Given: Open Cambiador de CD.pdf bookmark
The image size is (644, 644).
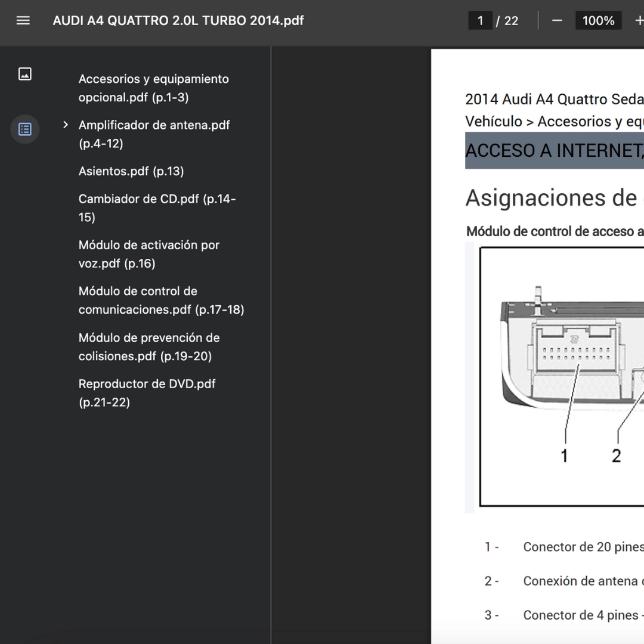Looking at the screenshot, I should coord(156,208).
